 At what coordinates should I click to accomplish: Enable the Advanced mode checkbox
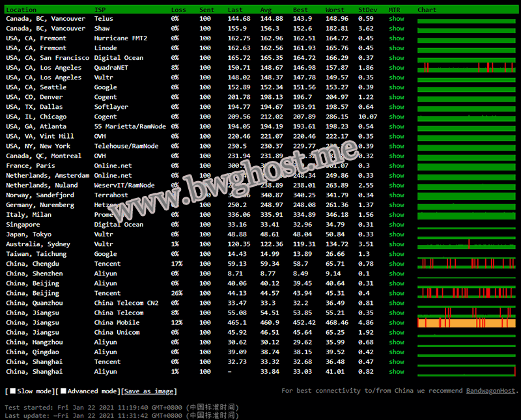(x=63, y=391)
